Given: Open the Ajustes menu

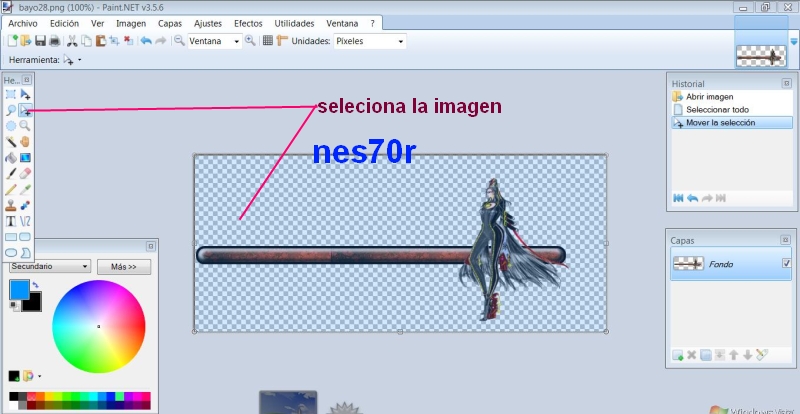Looking at the screenshot, I should pyautogui.click(x=208, y=23).
